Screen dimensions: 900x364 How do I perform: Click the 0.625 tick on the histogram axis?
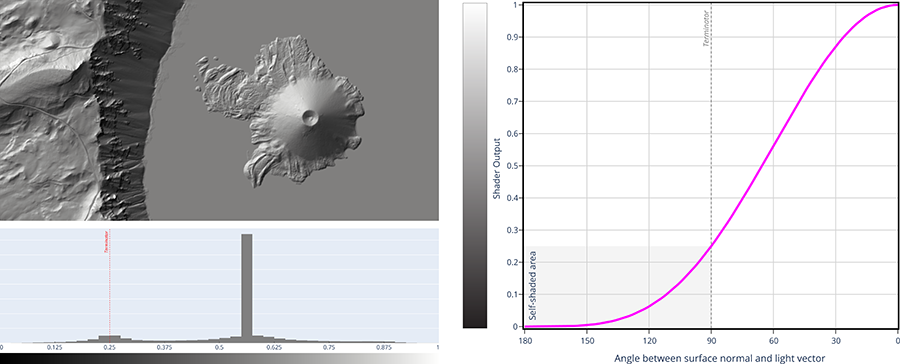pos(274,347)
